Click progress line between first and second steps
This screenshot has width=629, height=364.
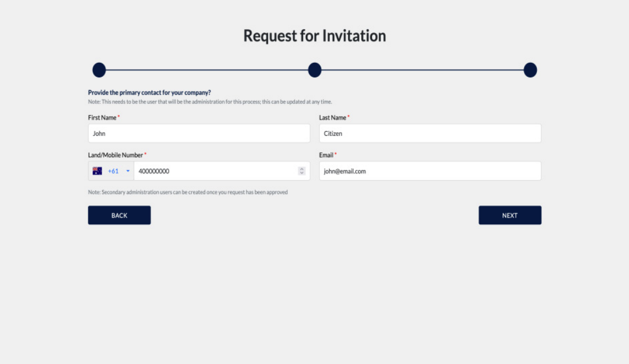[x=207, y=70]
